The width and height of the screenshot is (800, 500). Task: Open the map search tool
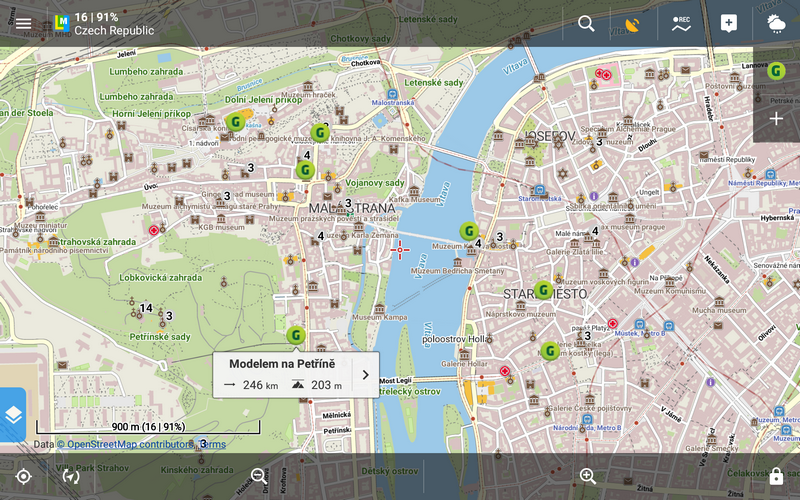click(586, 23)
